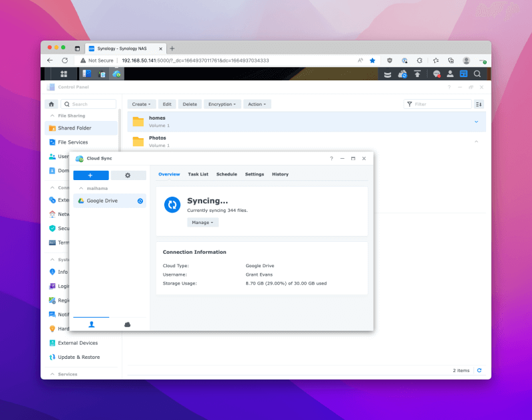Open the Encryption dropdown menu
This screenshot has width=532, height=420.
pos(223,104)
